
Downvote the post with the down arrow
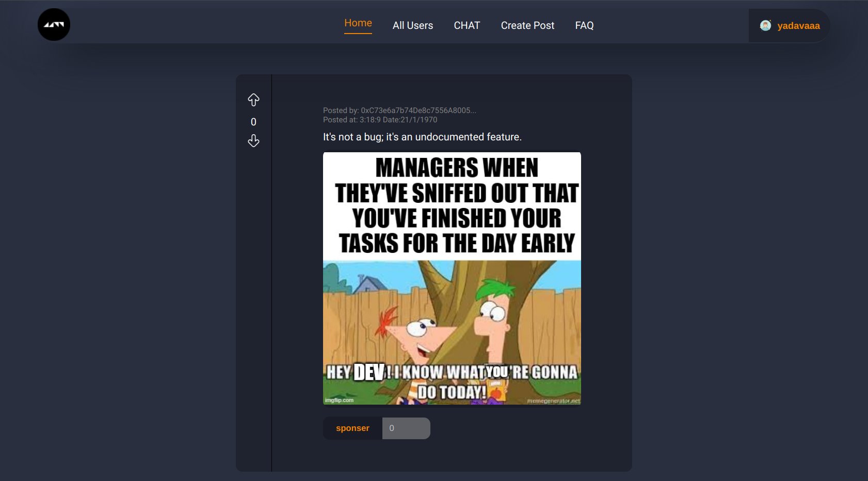[253, 141]
